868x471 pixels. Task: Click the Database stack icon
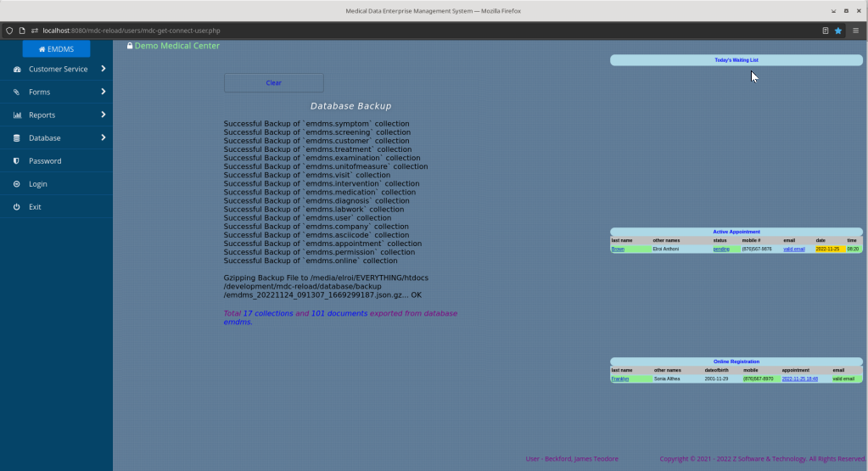pyautogui.click(x=17, y=137)
